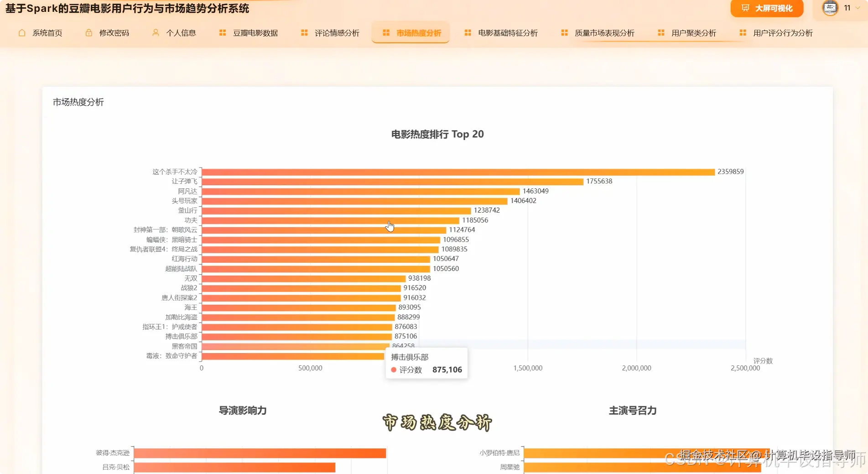The height and width of the screenshot is (474, 868).
Task: Click the axis label 唐人街探案2
Action: 179,298
